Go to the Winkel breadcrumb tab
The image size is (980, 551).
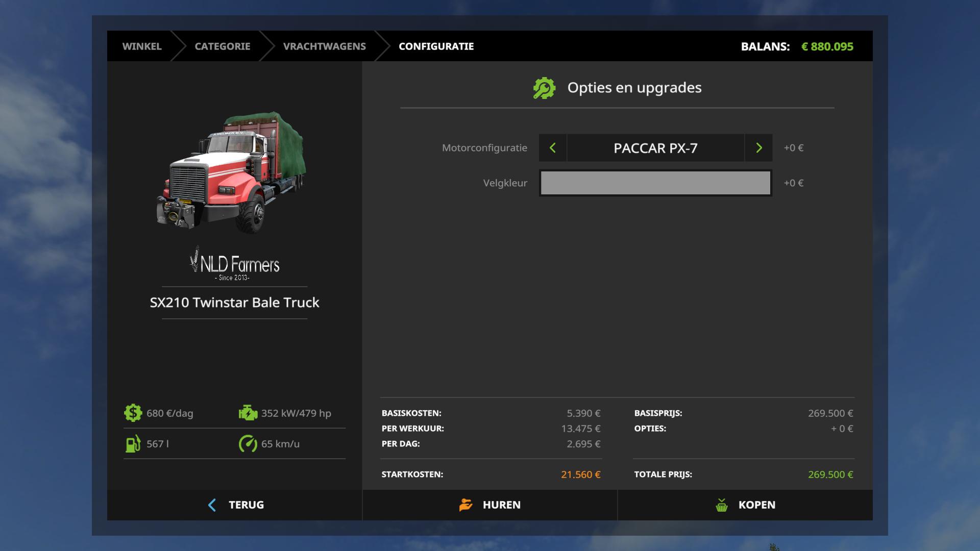click(x=142, y=46)
